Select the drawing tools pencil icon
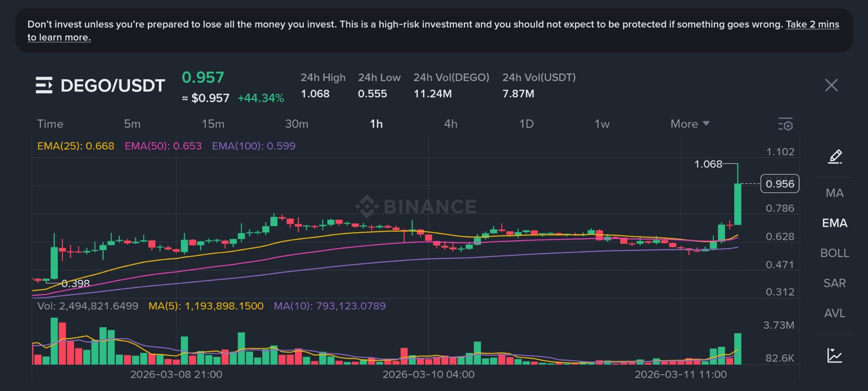This screenshot has height=391, width=868. click(834, 157)
